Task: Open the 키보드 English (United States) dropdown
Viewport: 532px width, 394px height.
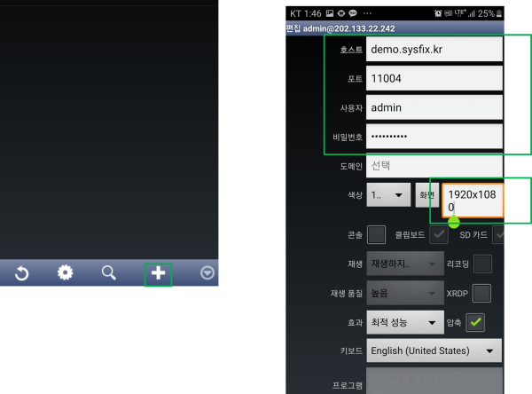Action: [434, 350]
